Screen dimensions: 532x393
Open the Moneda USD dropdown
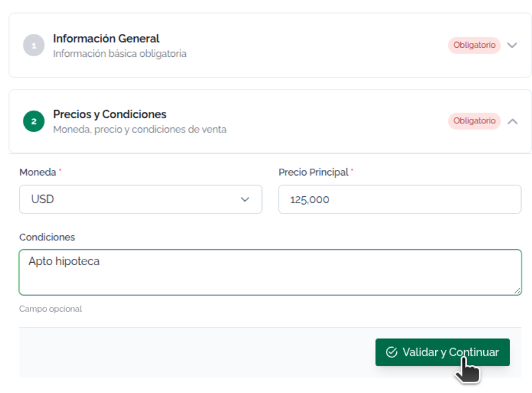click(140, 200)
